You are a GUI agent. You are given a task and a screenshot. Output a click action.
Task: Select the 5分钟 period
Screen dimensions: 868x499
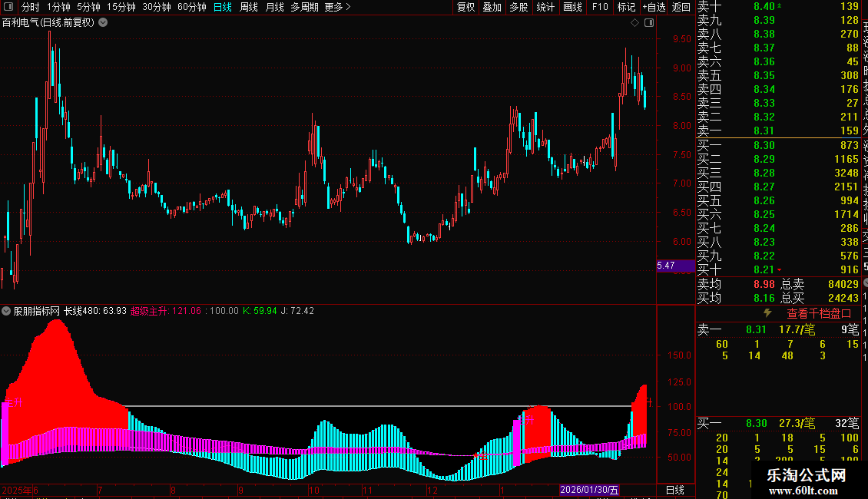click(x=88, y=7)
